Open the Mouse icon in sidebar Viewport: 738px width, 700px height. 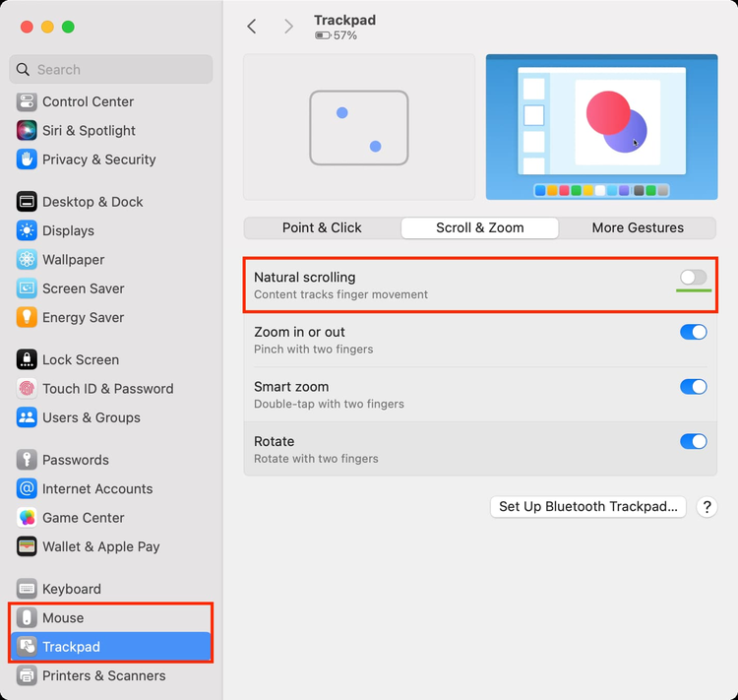click(27, 617)
